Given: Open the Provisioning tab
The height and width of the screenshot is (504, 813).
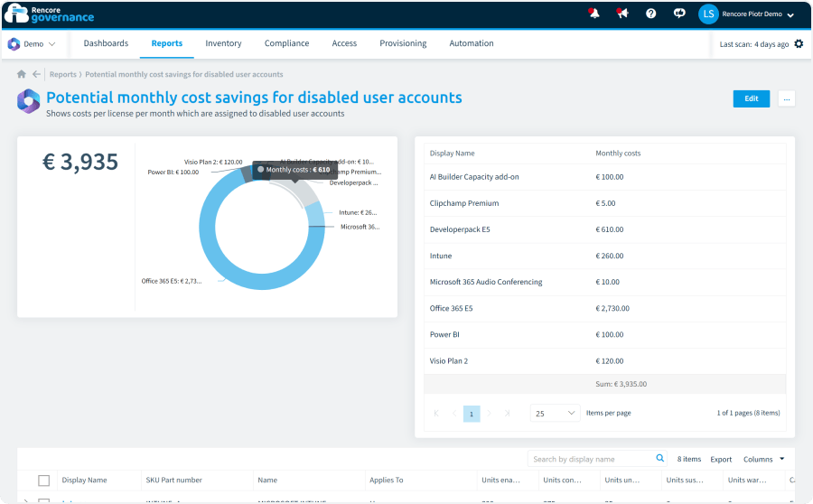Looking at the screenshot, I should click(x=403, y=43).
